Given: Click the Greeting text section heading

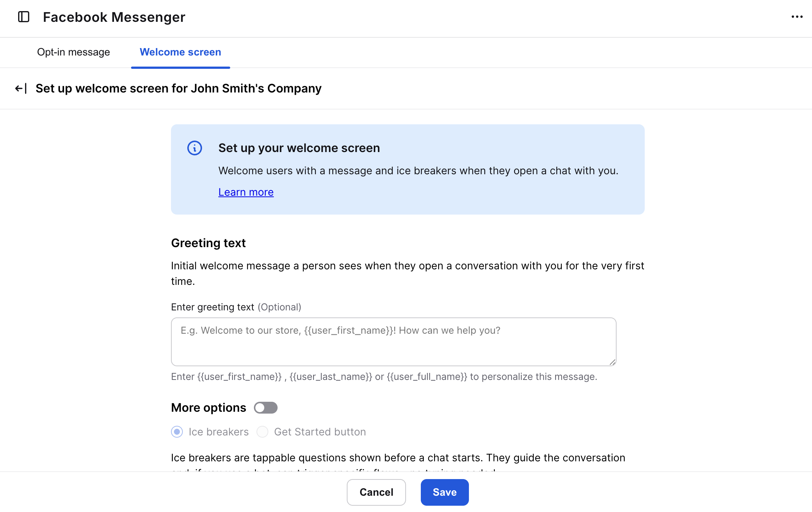Looking at the screenshot, I should tap(208, 243).
